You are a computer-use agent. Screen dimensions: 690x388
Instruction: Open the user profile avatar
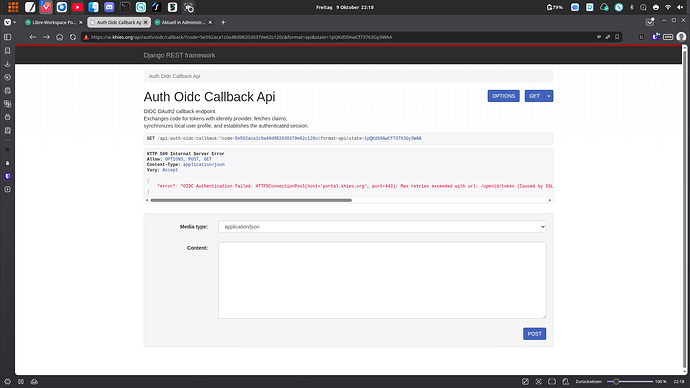pos(681,37)
